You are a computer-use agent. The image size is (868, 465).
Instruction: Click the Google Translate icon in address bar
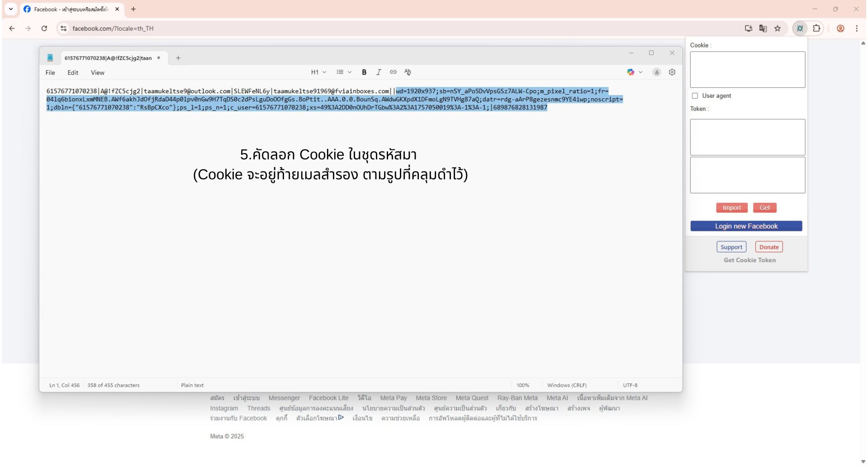point(763,29)
